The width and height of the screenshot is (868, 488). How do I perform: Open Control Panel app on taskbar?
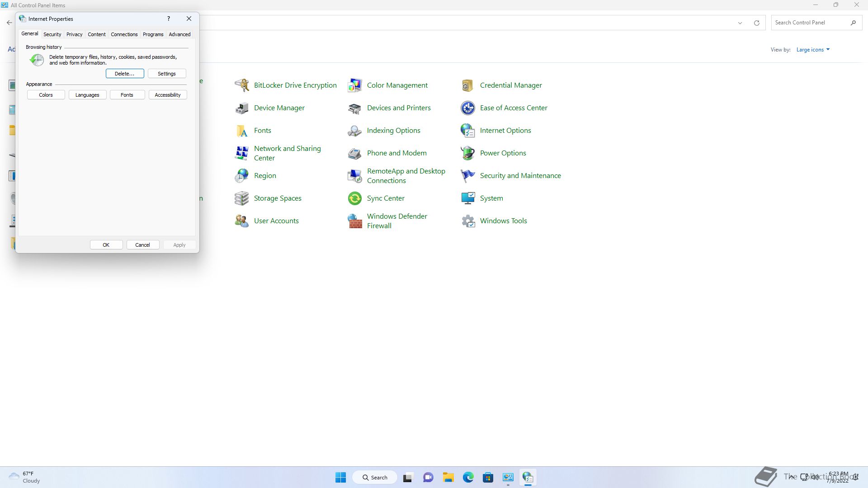tap(508, 477)
